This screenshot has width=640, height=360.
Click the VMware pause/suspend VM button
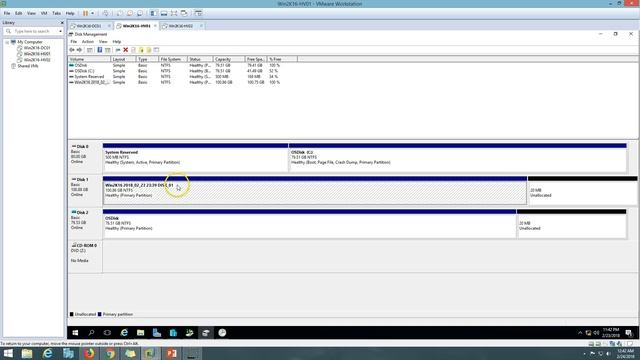pyautogui.click(x=85, y=13)
